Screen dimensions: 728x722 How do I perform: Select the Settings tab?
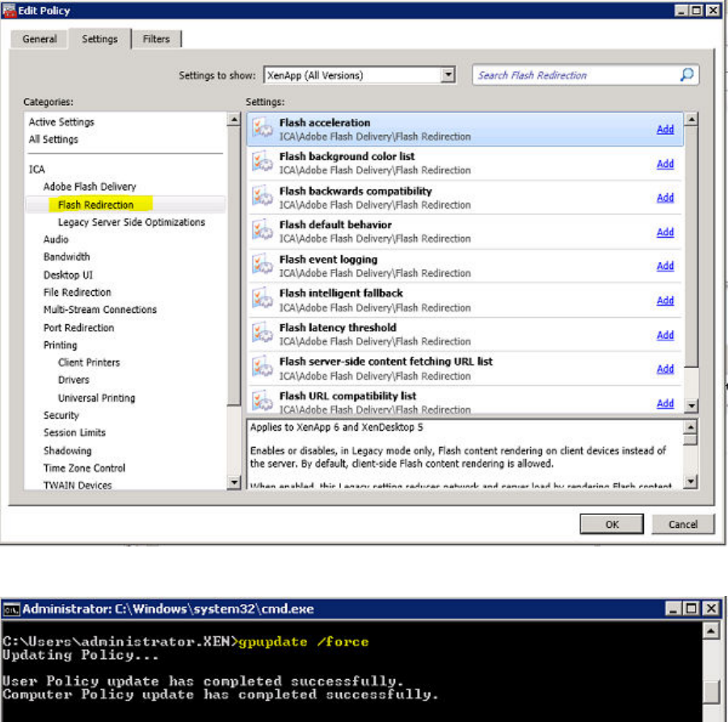click(x=100, y=39)
